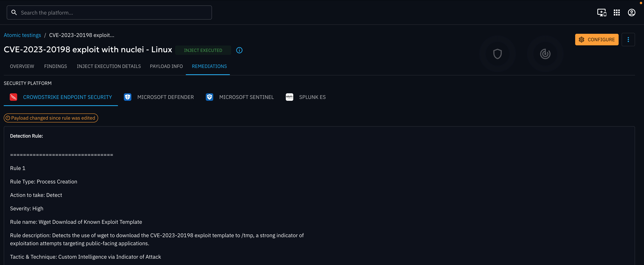Viewport: 644px width, 265px height.
Task: Switch to the Overview tab
Action: (x=22, y=66)
